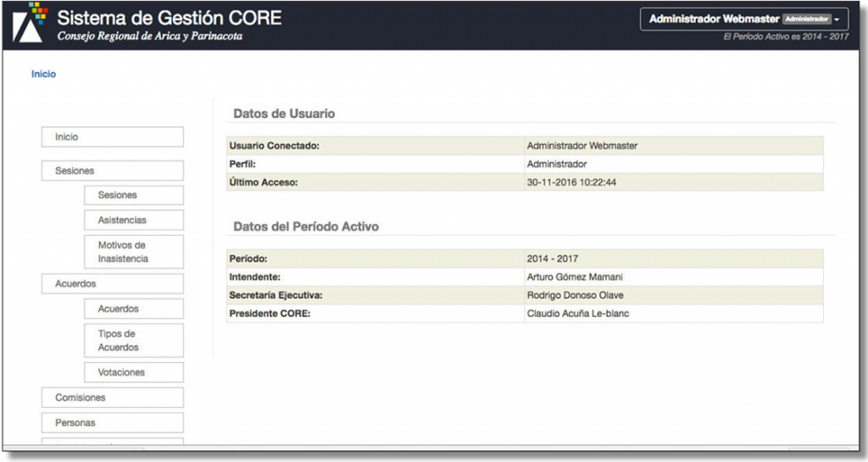Click the Sistema de Gestión CORE title
The image size is (868, 462).
tap(169, 18)
